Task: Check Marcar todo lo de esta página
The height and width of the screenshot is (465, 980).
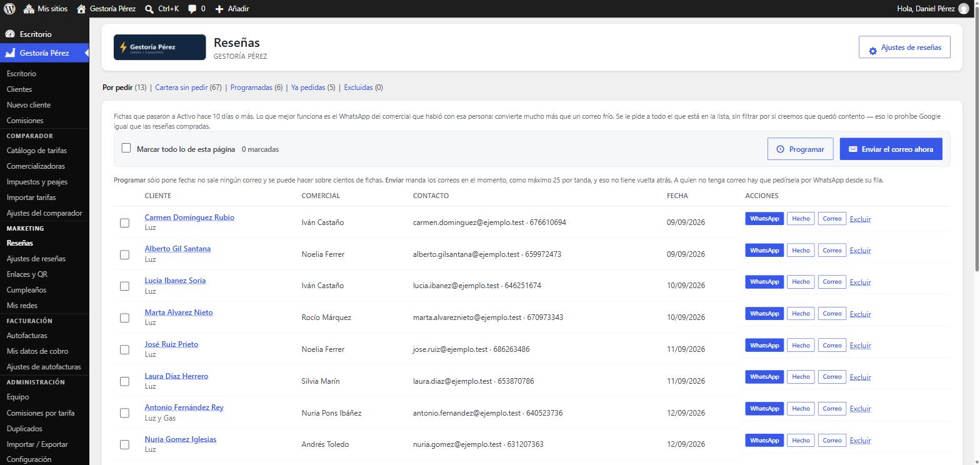Action: click(x=126, y=148)
